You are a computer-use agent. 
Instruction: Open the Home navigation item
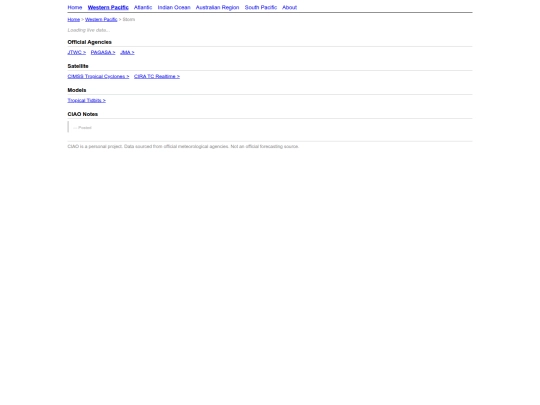[75, 7]
